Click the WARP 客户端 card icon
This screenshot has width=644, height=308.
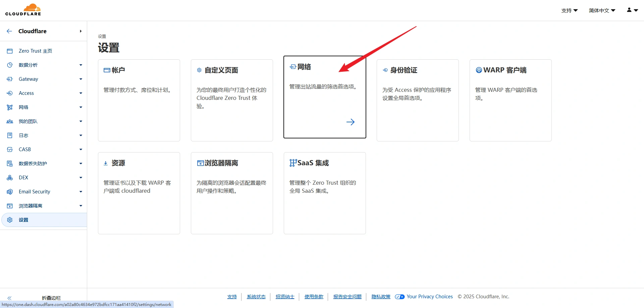coord(479,70)
